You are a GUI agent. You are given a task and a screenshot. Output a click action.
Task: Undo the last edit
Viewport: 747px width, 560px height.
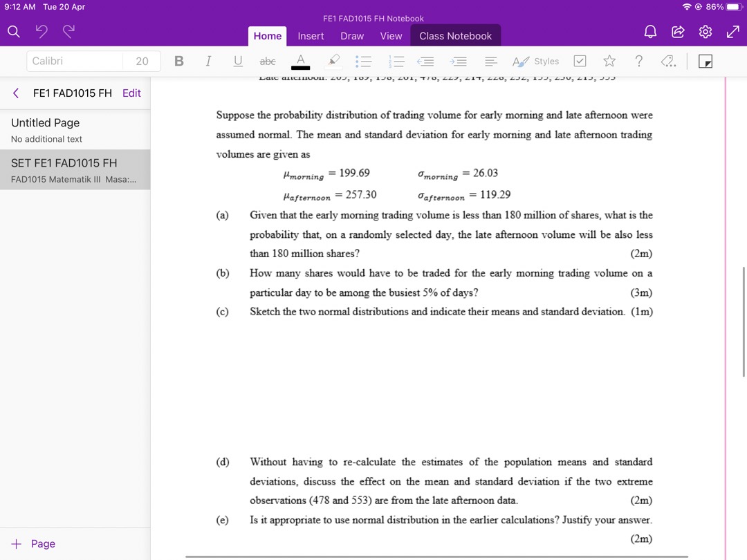(41, 31)
